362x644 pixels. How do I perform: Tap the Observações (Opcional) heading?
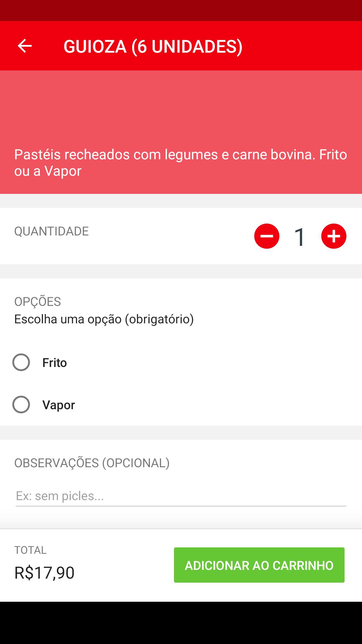point(92,463)
